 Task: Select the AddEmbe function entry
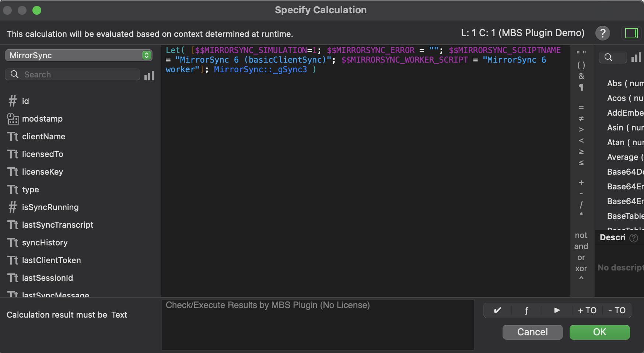coord(625,113)
